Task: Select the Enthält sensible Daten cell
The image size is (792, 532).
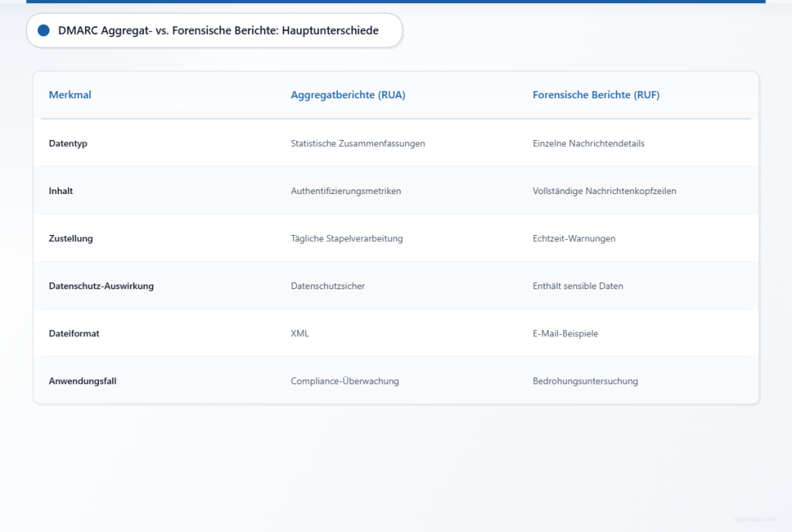Action: (577, 285)
